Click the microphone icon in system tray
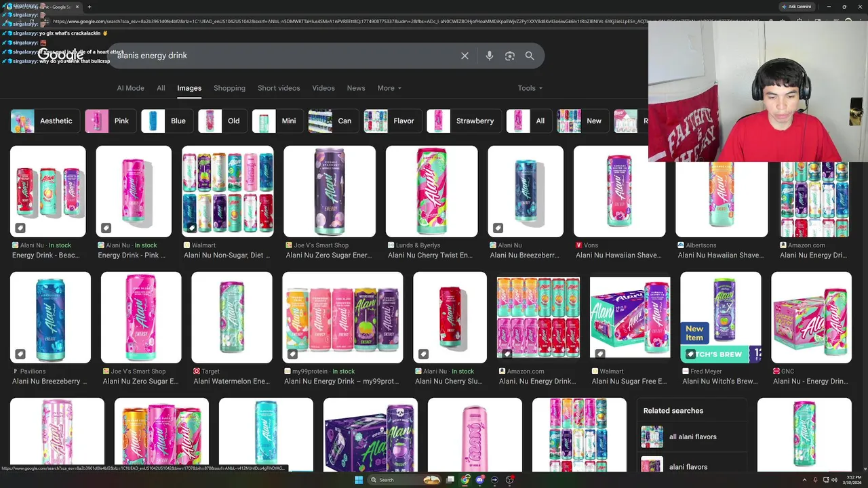This screenshot has height=488, width=868. click(815, 480)
